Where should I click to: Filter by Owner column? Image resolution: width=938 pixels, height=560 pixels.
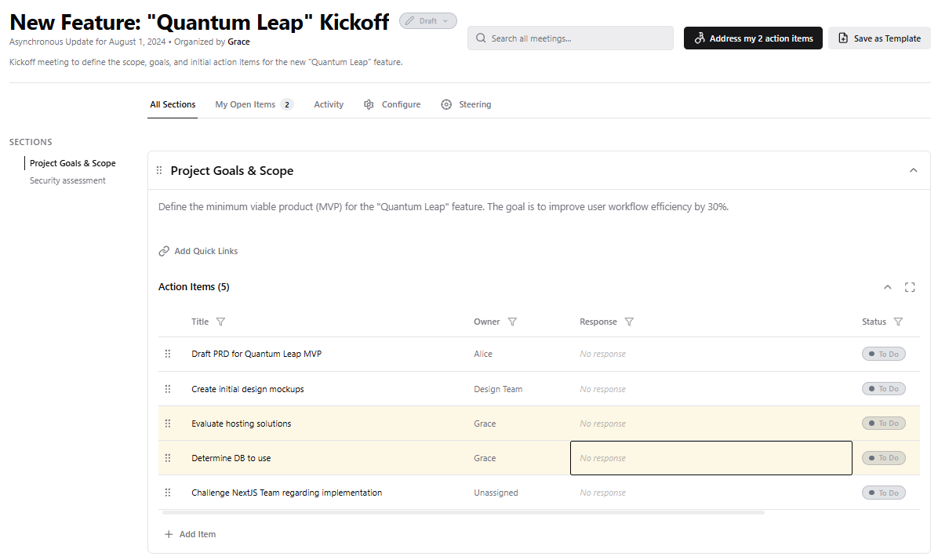(512, 322)
